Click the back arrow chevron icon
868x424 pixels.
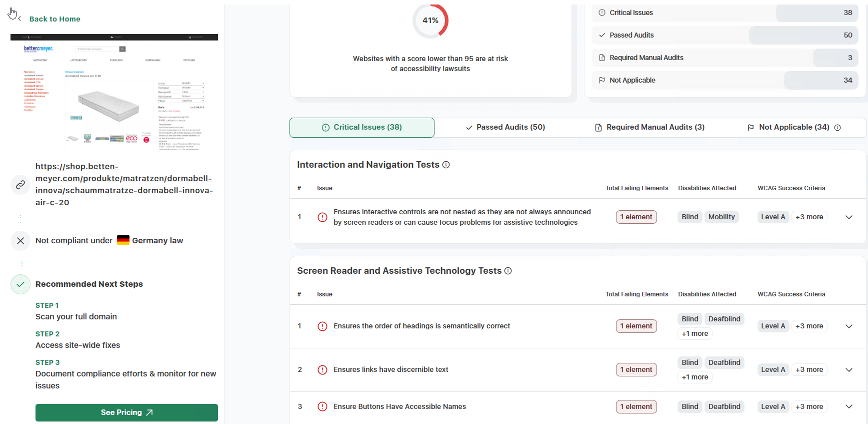click(x=19, y=19)
